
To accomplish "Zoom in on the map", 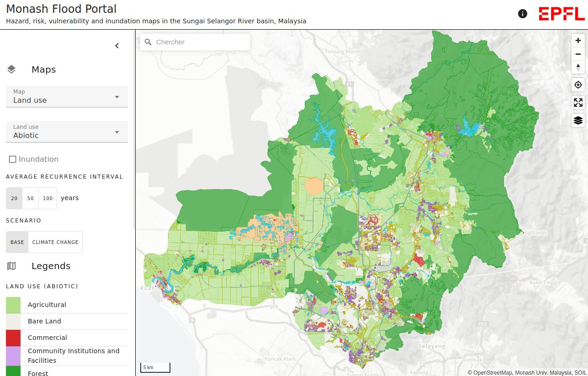I will click(x=578, y=41).
